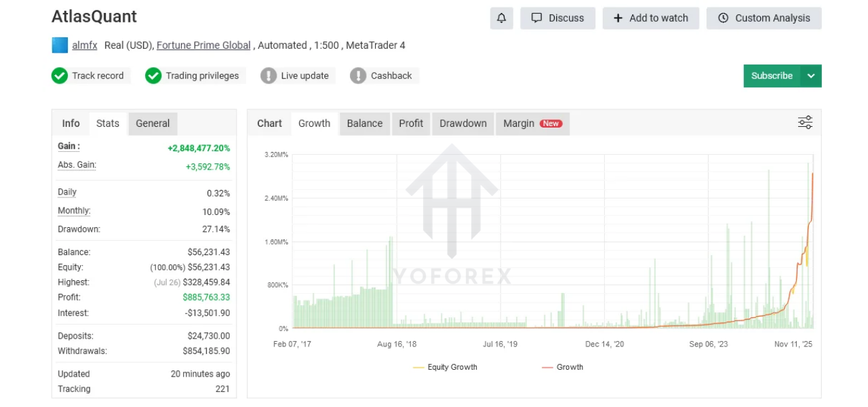Open the Fortune Prime Global broker link
This screenshot has width=868, height=407.
tap(203, 45)
